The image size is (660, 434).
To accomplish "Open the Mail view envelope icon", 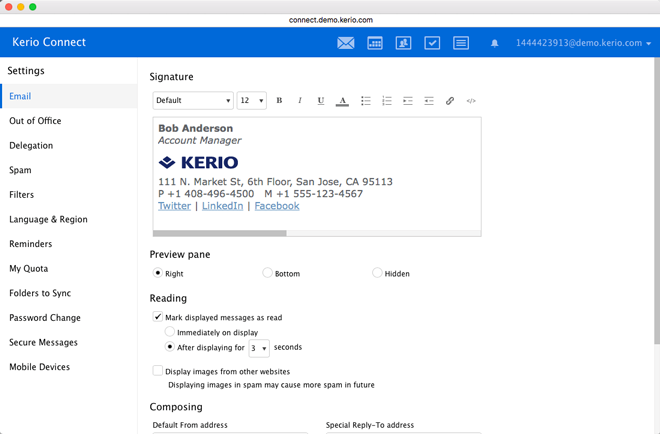I will (345, 43).
